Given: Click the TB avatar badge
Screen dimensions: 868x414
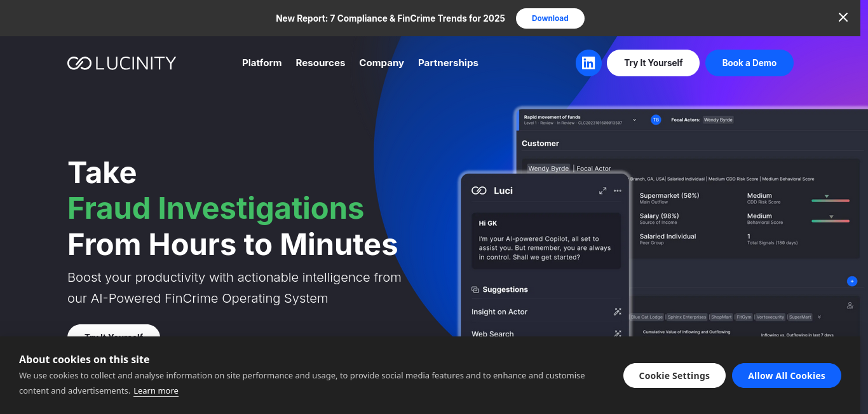Looking at the screenshot, I should 656,120.
